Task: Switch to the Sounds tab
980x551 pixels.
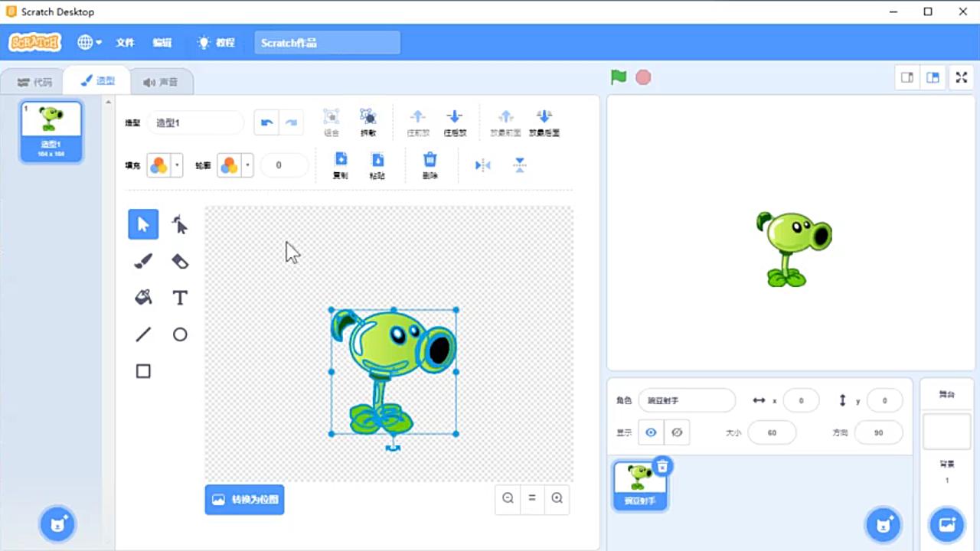Action: tap(161, 82)
